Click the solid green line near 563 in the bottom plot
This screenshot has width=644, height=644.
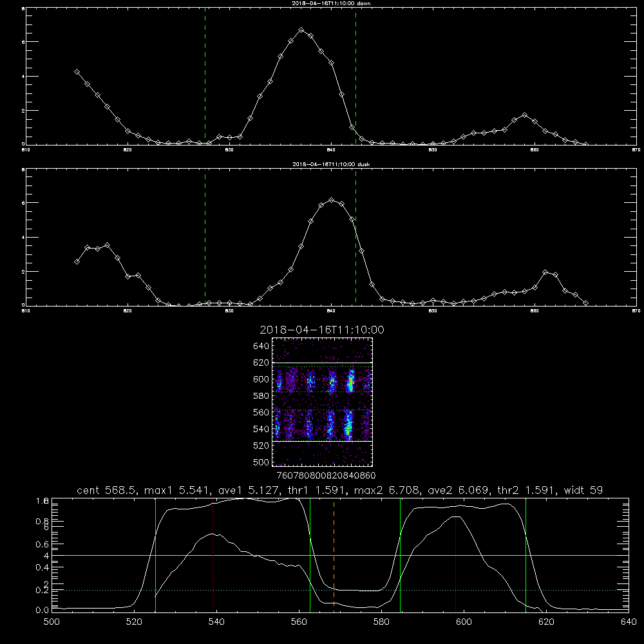(310, 555)
